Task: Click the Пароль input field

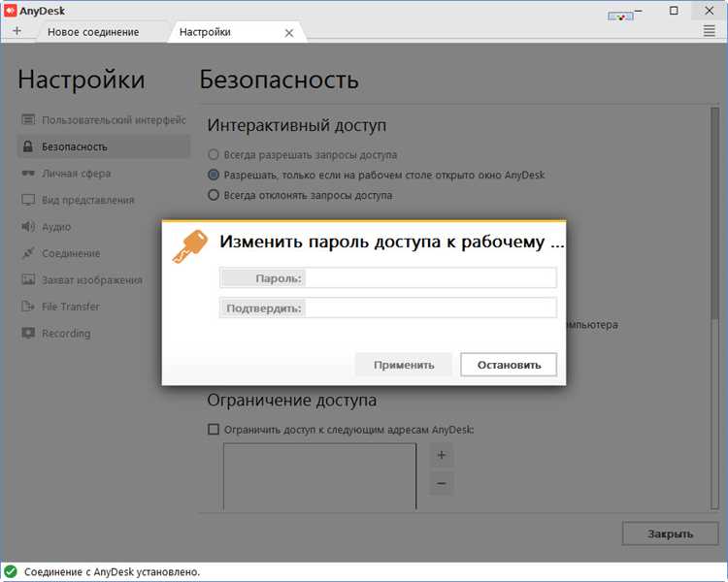Action: tap(431, 278)
